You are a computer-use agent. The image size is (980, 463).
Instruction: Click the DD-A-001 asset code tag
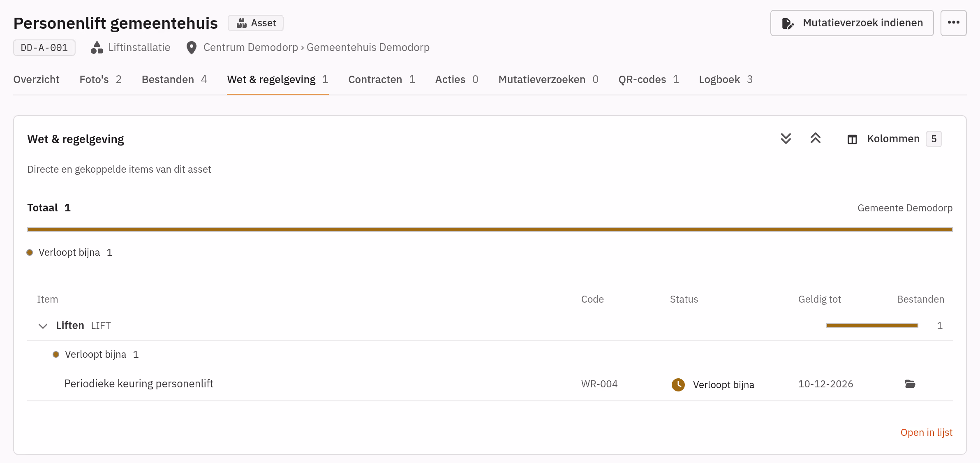44,48
